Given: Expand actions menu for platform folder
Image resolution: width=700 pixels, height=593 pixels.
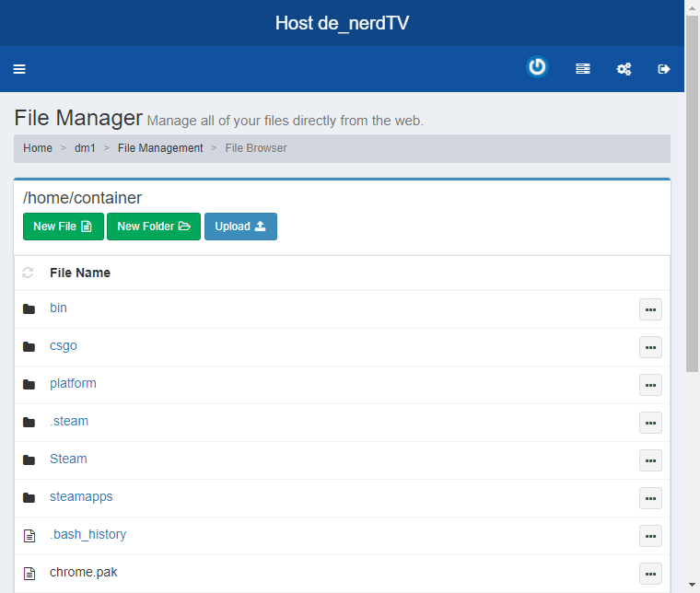Looking at the screenshot, I should coord(650,385).
